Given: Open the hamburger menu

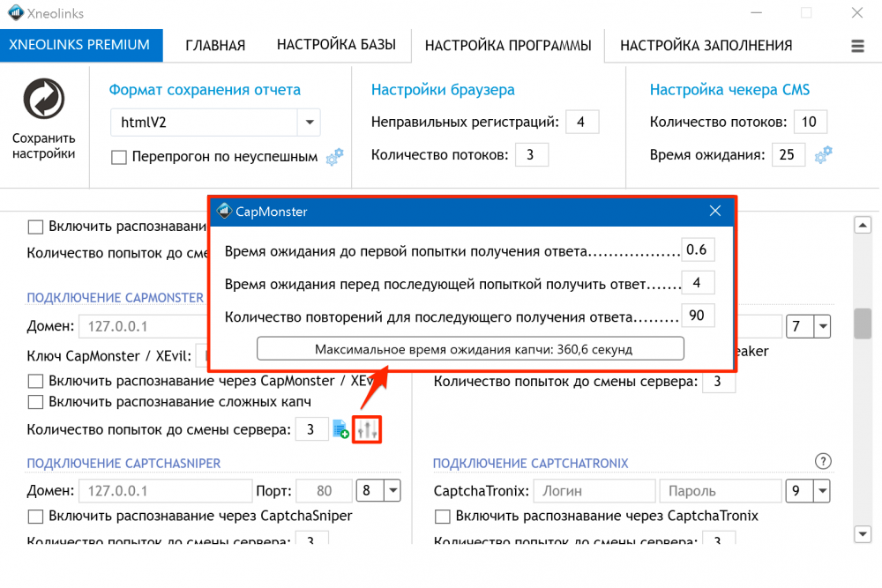Looking at the screenshot, I should 857,46.
